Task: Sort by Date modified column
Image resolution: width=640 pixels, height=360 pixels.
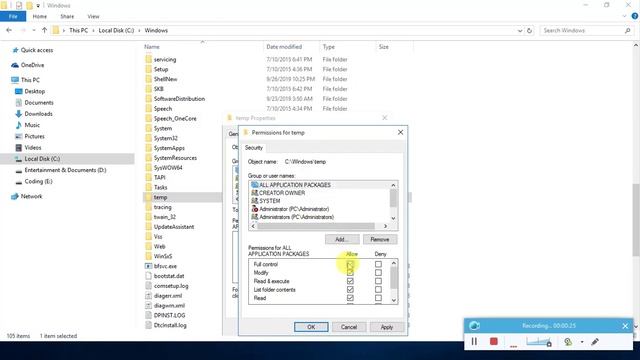Action: click(284, 47)
